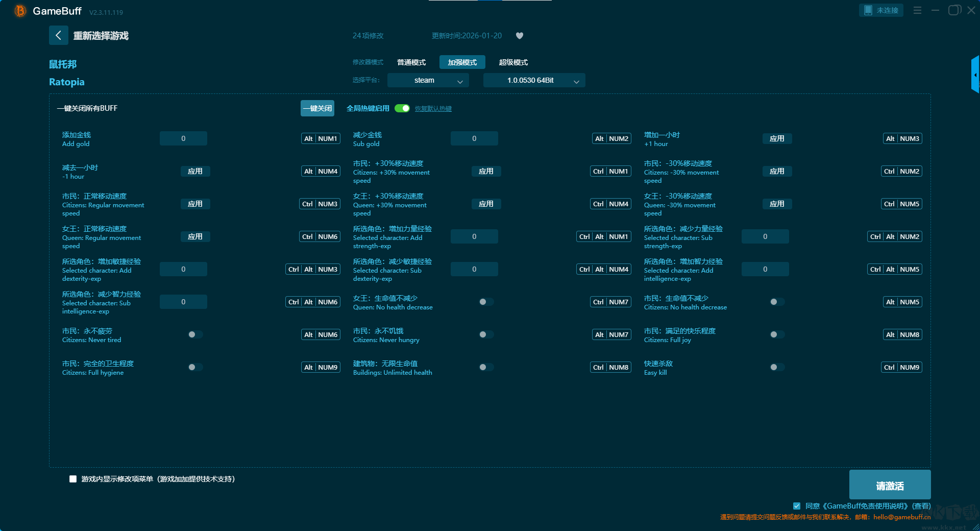Click the 请激活 activate button
Viewport: 980px width, 531px height.
[890, 485]
